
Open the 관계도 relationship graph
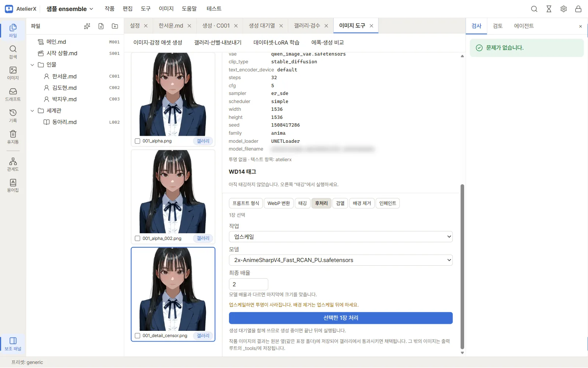pos(13,164)
